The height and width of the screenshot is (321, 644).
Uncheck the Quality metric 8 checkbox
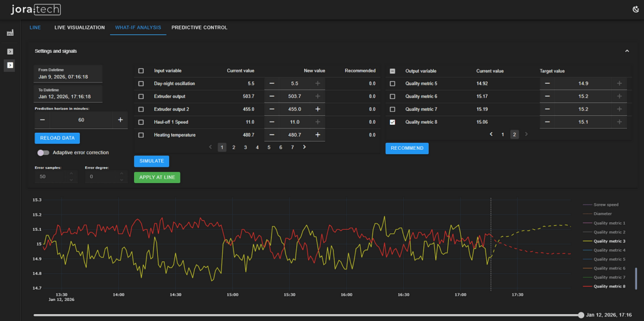click(x=392, y=122)
